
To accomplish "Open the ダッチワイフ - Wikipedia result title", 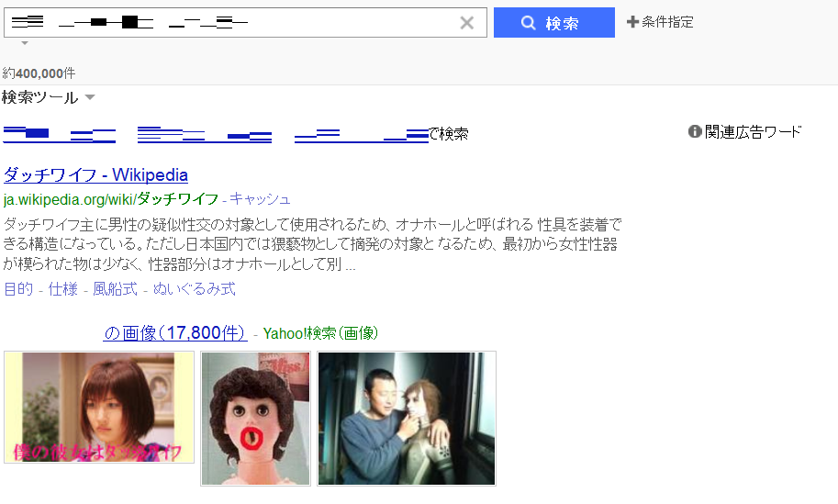I will point(95,174).
